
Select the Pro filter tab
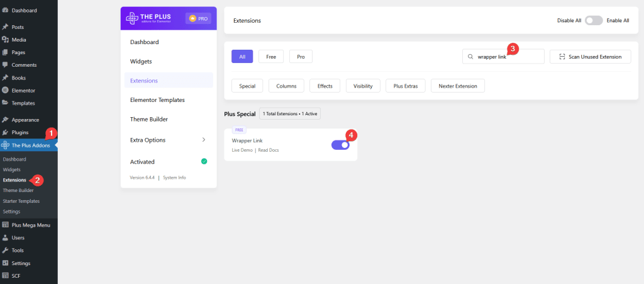[x=301, y=57]
